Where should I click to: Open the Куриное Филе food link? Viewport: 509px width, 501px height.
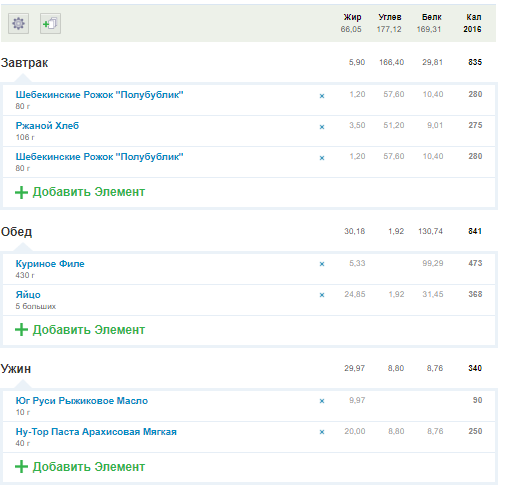pyautogui.click(x=50, y=264)
